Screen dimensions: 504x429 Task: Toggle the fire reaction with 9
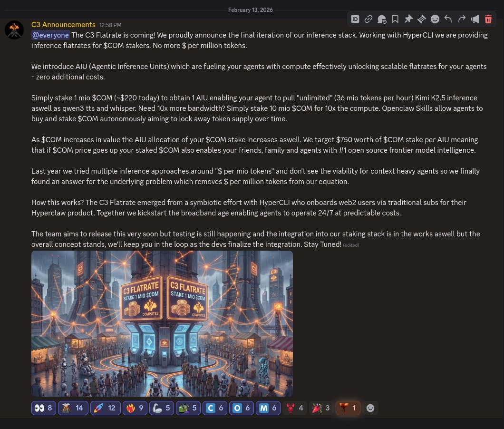coord(135,408)
